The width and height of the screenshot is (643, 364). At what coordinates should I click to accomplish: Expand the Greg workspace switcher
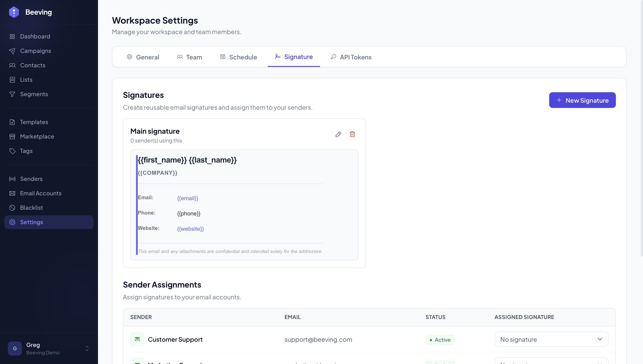click(87, 348)
